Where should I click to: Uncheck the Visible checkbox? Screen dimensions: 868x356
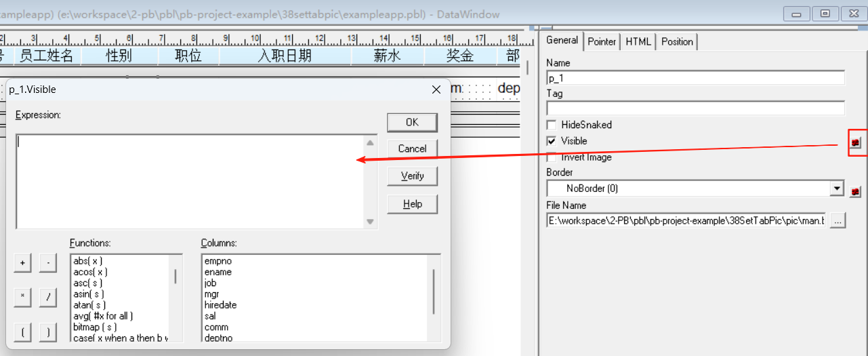[x=552, y=141]
